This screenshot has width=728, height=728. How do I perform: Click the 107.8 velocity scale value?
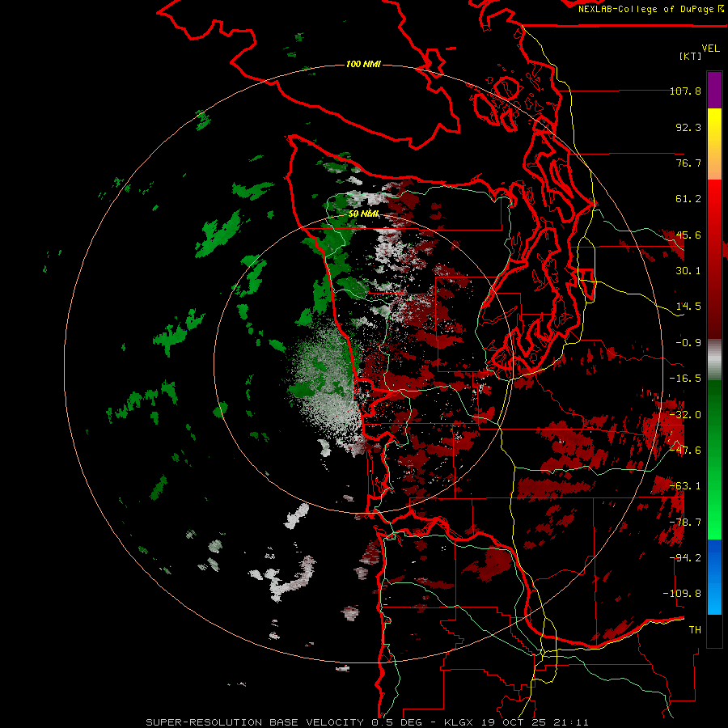click(685, 91)
